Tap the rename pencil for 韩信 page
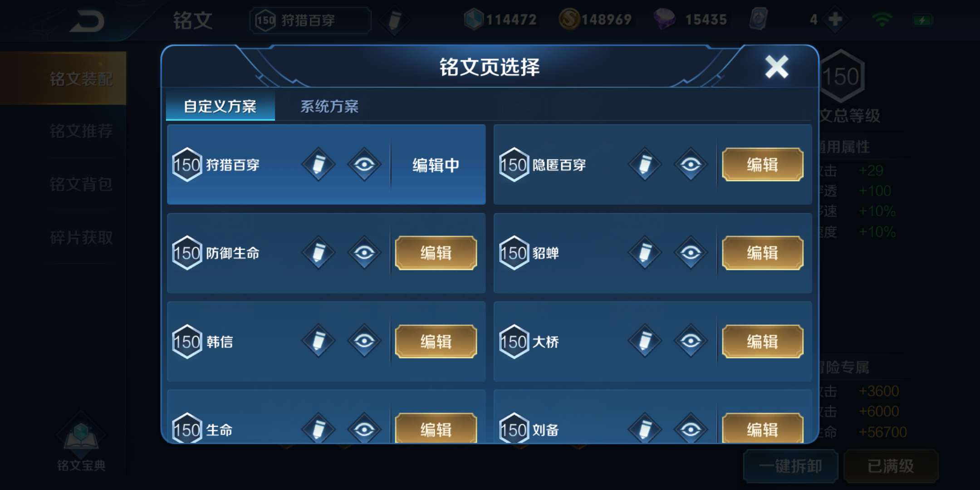Viewport: 980px width, 490px height. click(318, 341)
